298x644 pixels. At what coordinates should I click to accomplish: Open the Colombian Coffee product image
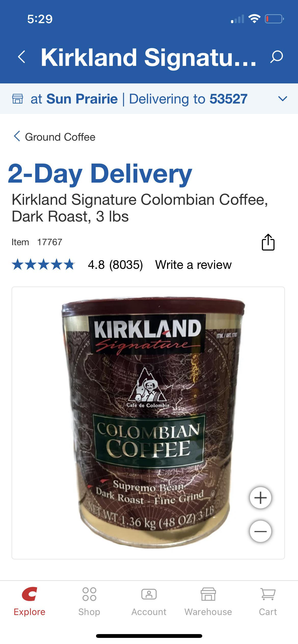(148, 423)
